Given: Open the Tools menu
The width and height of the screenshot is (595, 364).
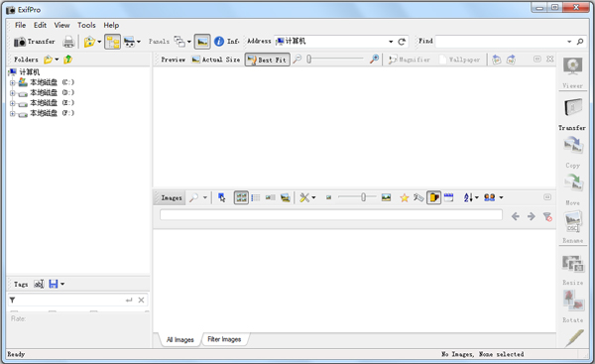Looking at the screenshot, I should (86, 25).
